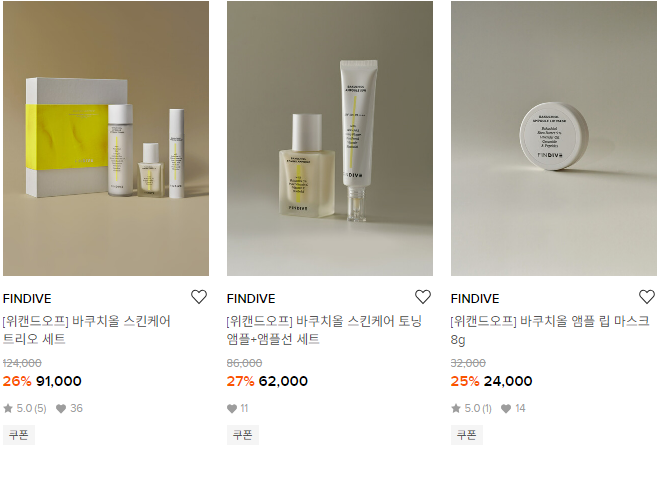Screen dimensions: 659x477
Task: Open the Ampoule Lip Mask 8g image
Action: [554, 138]
